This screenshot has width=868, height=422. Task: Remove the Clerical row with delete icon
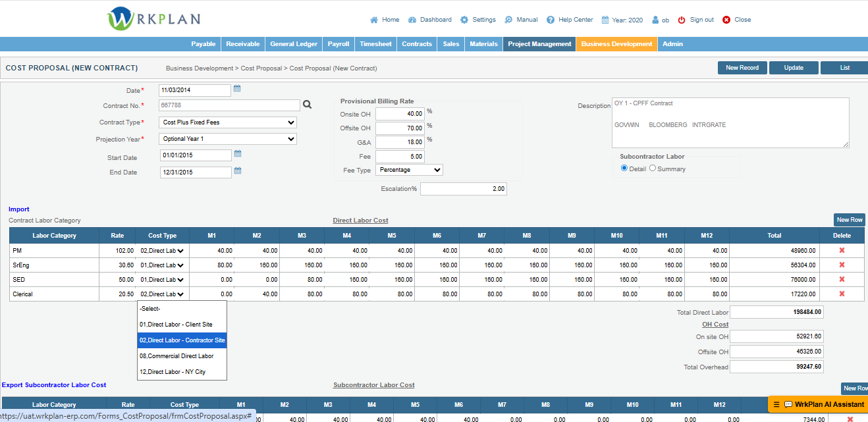(x=842, y=294)
